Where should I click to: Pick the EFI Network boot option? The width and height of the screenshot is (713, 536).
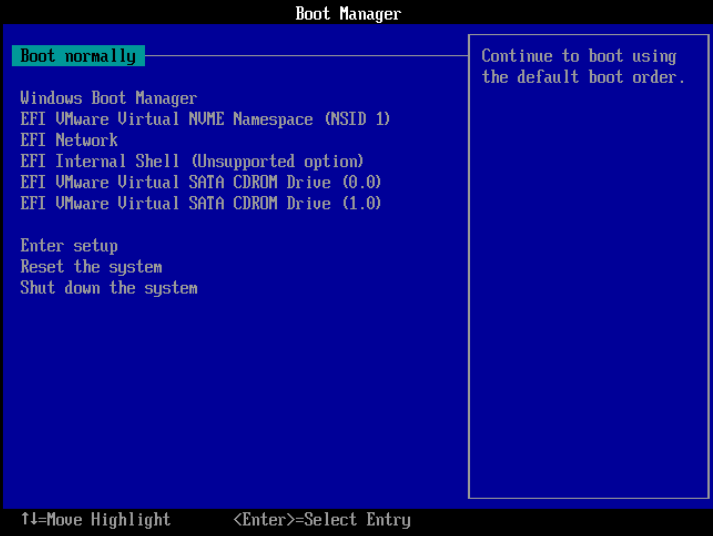click(69, 140)
